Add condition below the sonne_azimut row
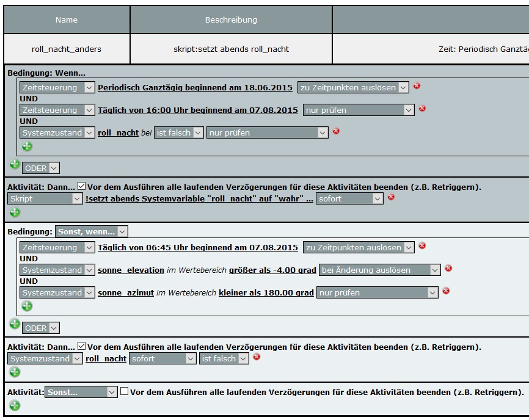529x420 pixels. point(27,306)
